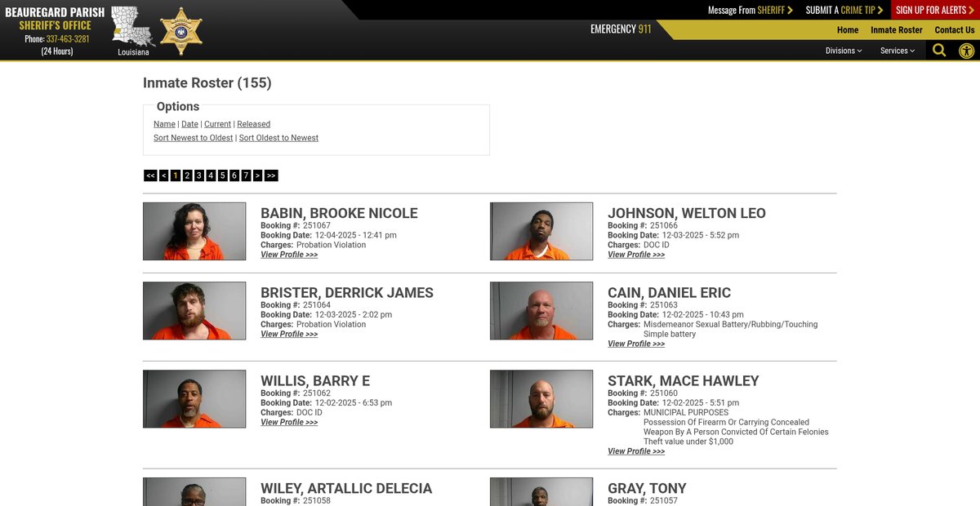Click name heading WILLIS, BARRY E
The width and height of the screenshot is (980, 506).
(315, 380)
